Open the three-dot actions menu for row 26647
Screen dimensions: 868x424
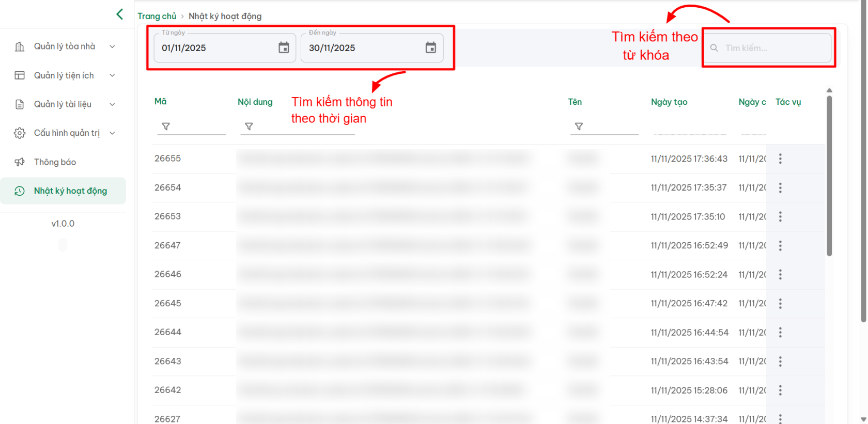click(x=780, y=246)
